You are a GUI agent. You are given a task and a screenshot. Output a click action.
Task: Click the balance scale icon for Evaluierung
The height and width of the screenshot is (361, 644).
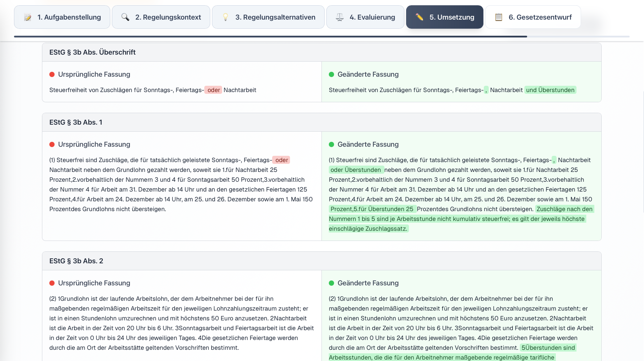pyautogui.click(x=340, y=17)
